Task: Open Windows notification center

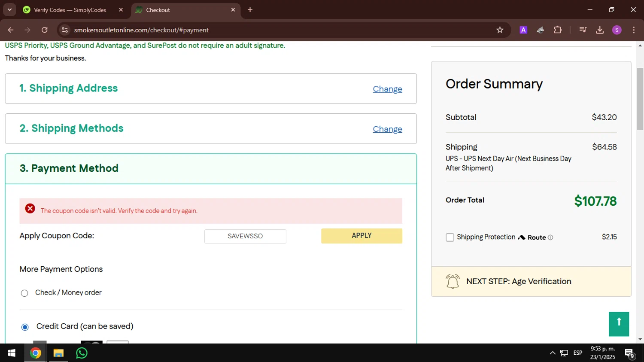Action: point(630,353)
